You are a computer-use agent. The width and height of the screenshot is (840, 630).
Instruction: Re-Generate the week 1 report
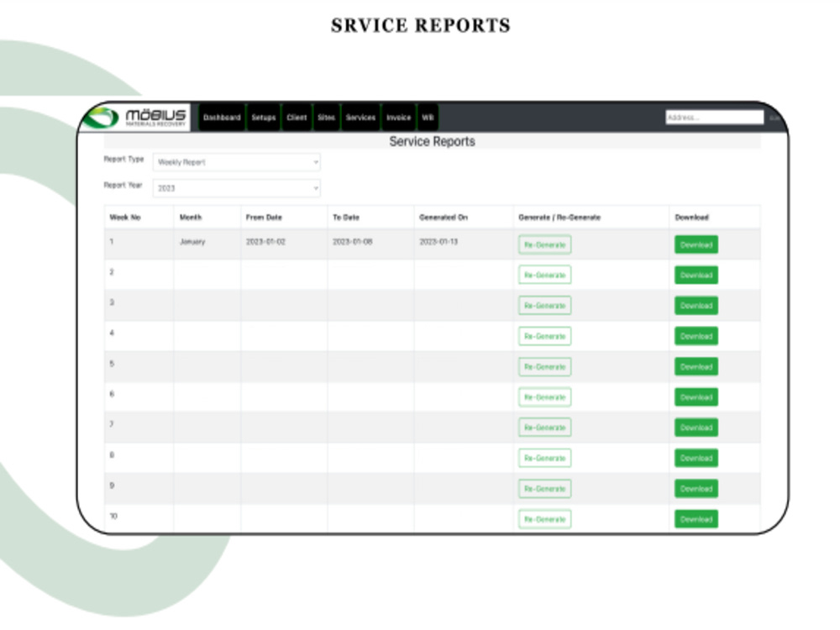click(x=545, y=244)
